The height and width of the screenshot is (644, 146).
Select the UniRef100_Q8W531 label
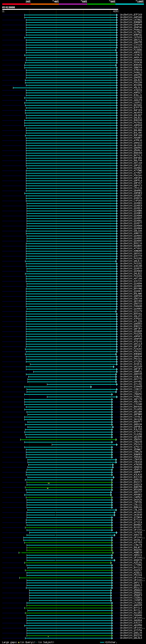(131, 371)
